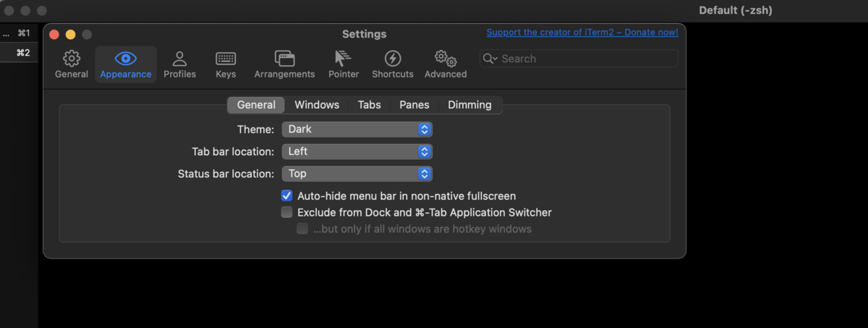Viewport: 868px width, 328px height.
Task: Focus the Settings search field
Action: 579,59
